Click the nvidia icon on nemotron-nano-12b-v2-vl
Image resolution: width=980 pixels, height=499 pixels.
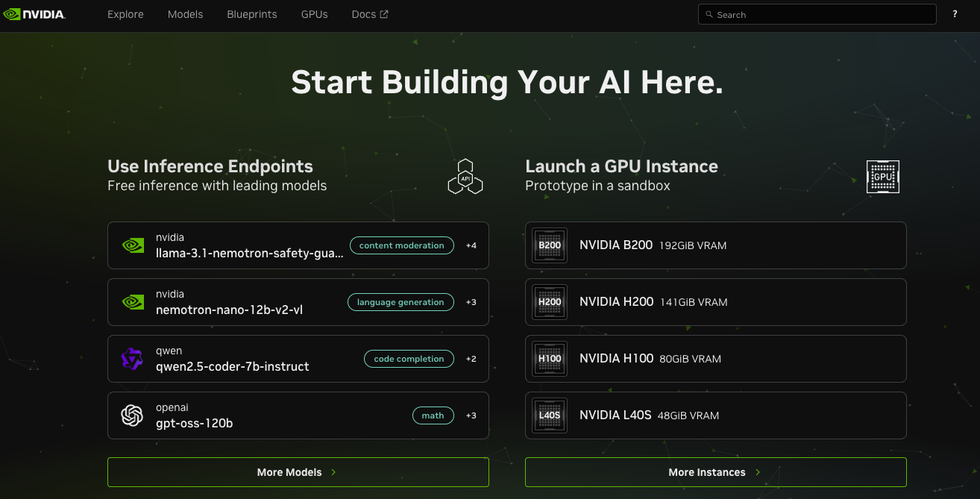(132, 302)
